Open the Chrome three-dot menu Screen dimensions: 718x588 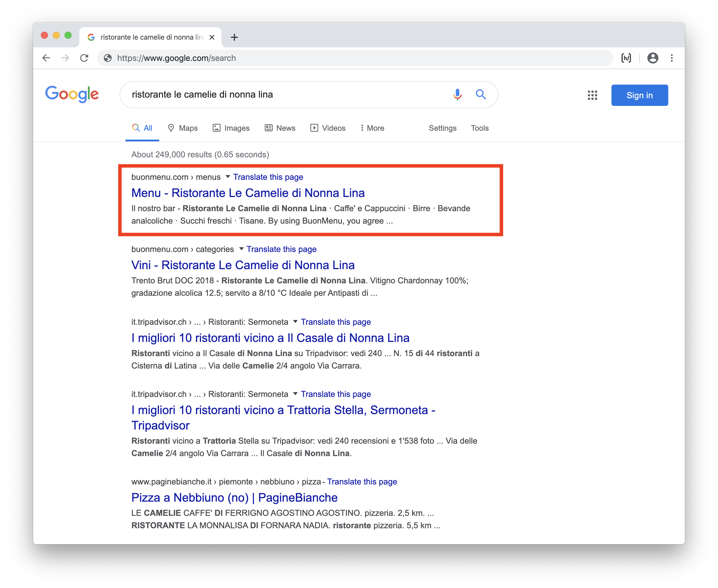[x=671, y=58]
